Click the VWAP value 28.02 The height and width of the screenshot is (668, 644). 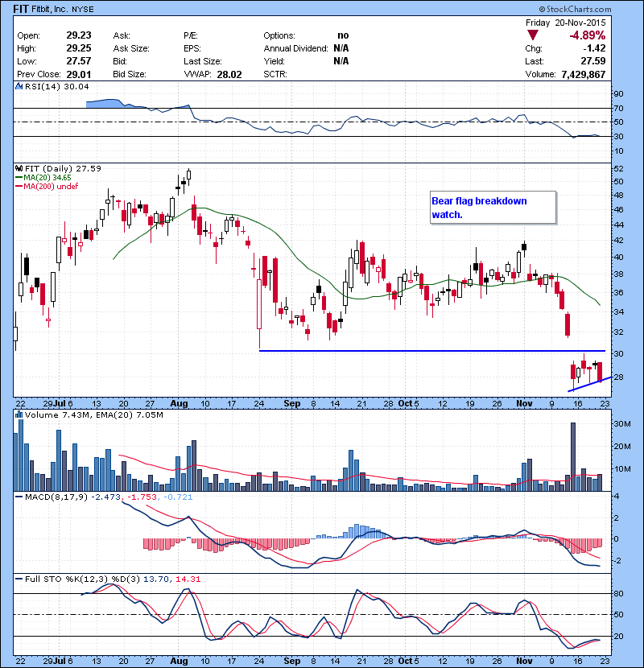click(x=229, y=75)
